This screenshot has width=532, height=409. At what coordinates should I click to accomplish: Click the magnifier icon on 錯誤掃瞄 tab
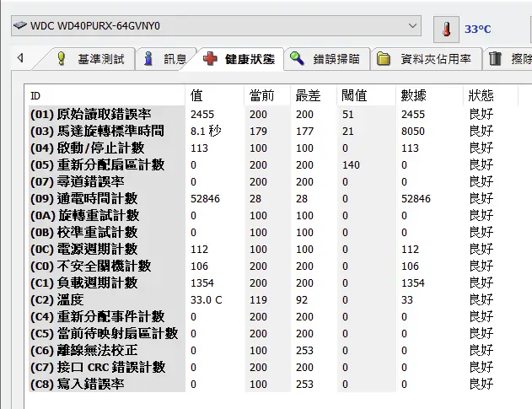[297, 59]
